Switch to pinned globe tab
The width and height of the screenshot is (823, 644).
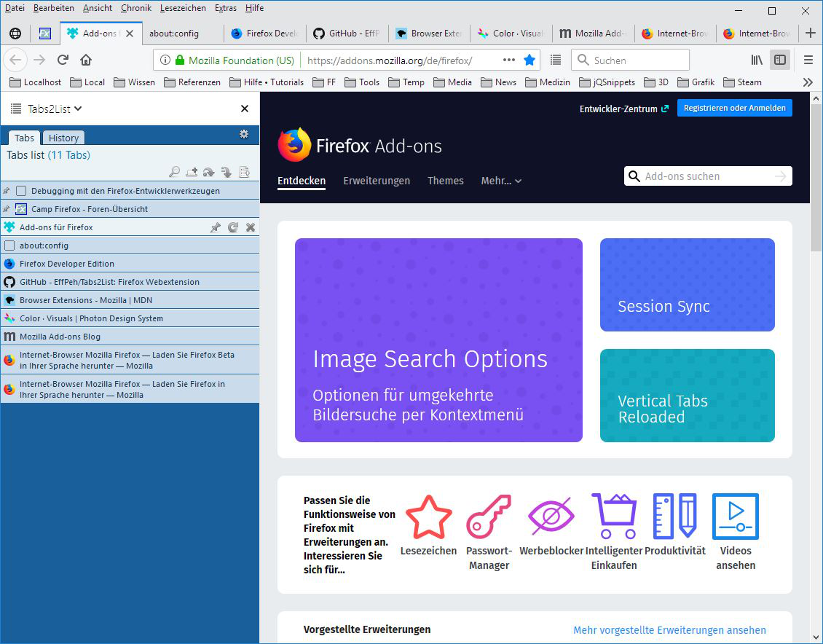[x=16, y=33]
